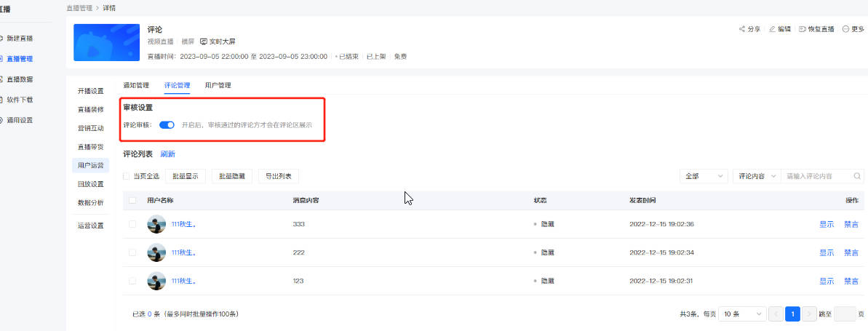Click timestamp 2022-12-15 19:02:36
Screen dimensions: 868x331
point(661,224)
